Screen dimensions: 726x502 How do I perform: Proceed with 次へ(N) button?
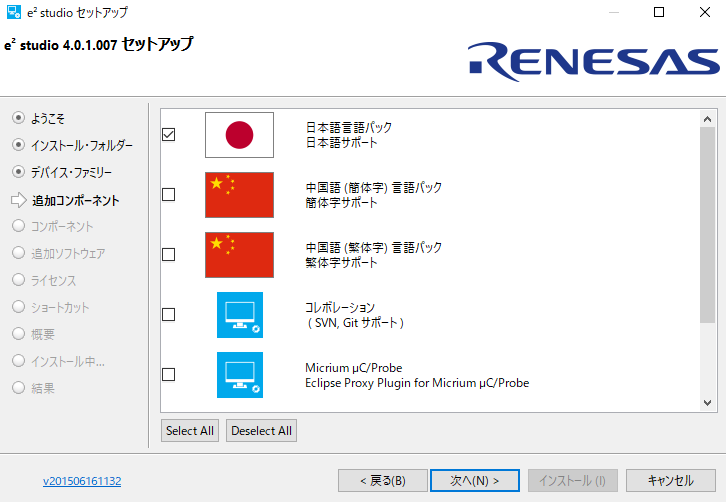coord(475,481)
